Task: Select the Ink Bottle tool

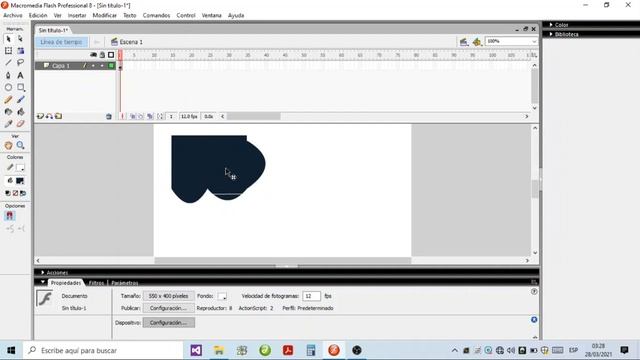Action: (x=8, y=112)
